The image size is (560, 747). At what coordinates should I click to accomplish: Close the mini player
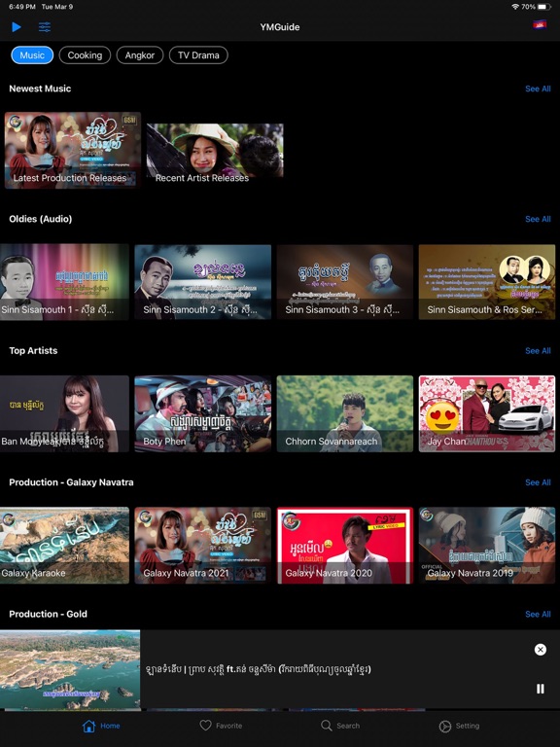pos(540,650)
